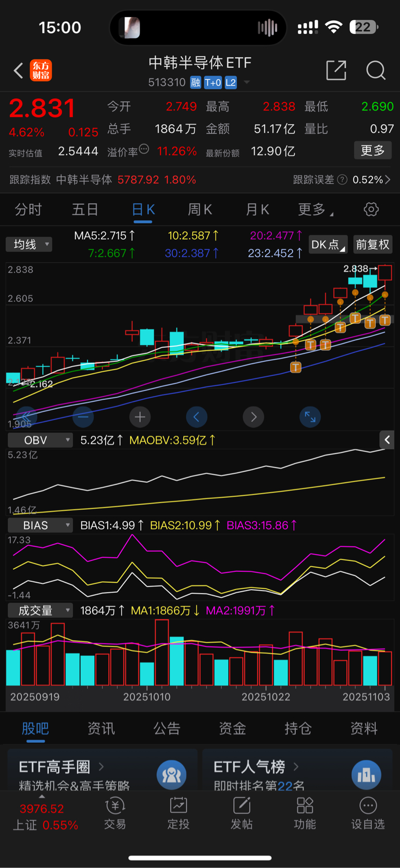
Task: Open the search magnifier icon
Action: [x=376, y=70]
